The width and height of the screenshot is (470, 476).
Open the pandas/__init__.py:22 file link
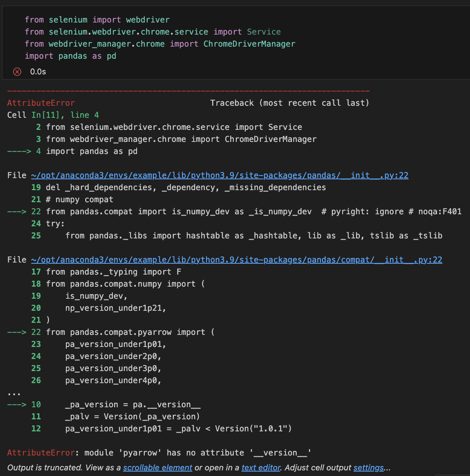(x=220, y=175)
